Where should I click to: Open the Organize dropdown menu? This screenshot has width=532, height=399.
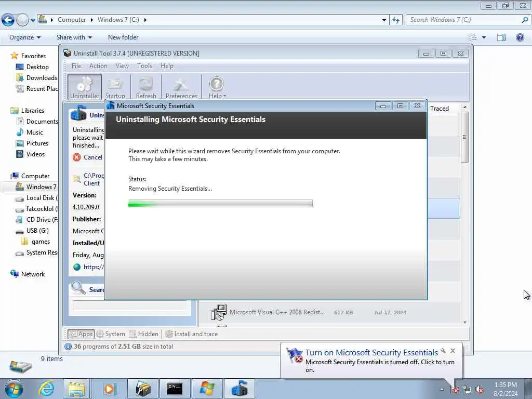point(25,37)
